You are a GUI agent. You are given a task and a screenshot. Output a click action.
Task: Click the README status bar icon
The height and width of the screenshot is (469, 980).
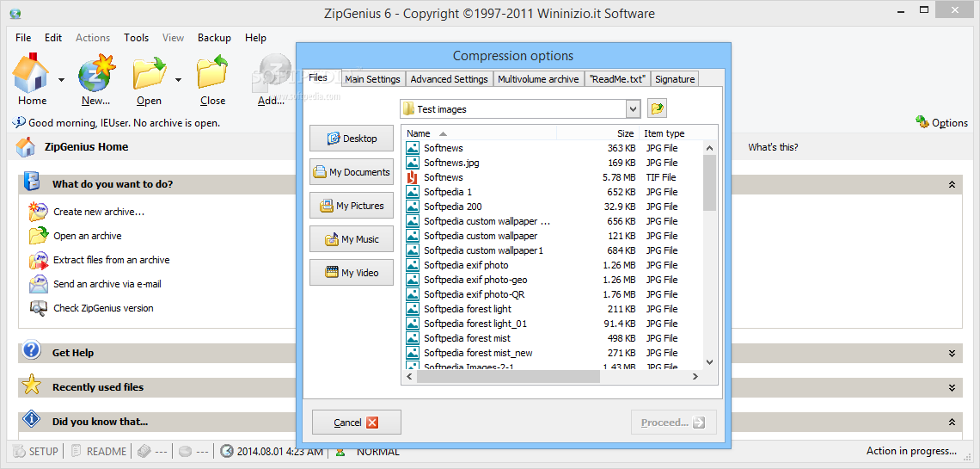(77, 451)
